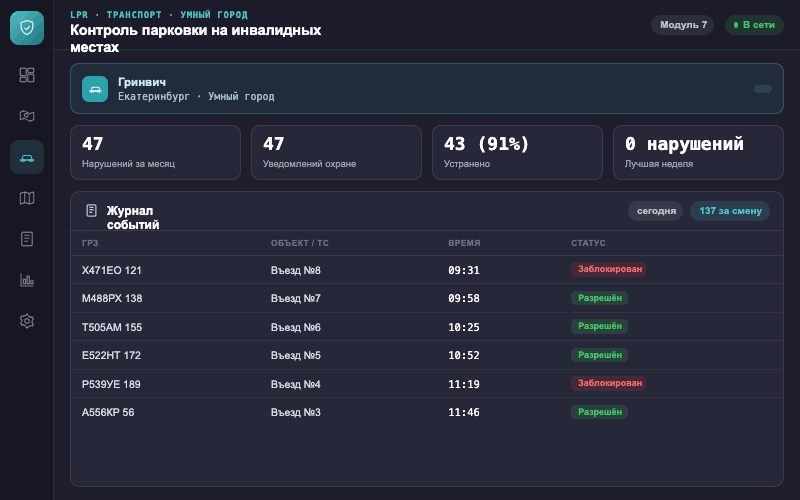Select the сегодня filter chip
This screenshot has height=500, width=800.
(x=656, y=211)
